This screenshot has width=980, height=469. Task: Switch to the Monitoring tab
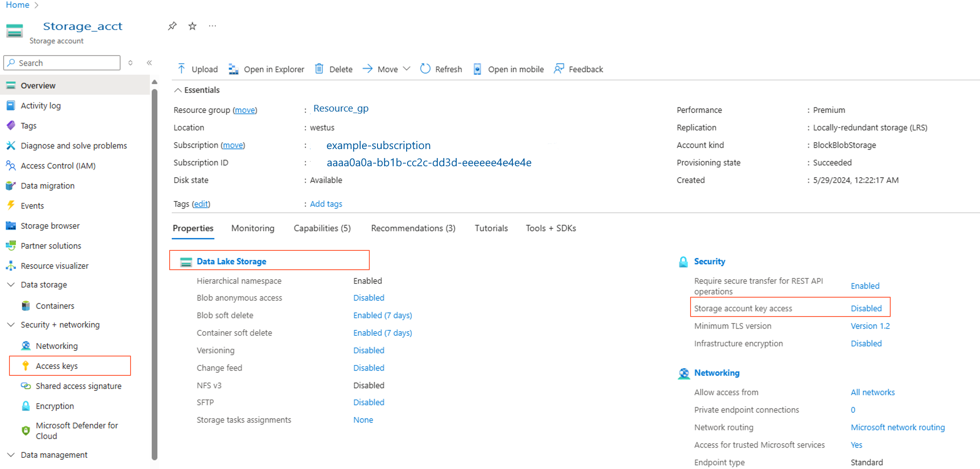point(253,228)
